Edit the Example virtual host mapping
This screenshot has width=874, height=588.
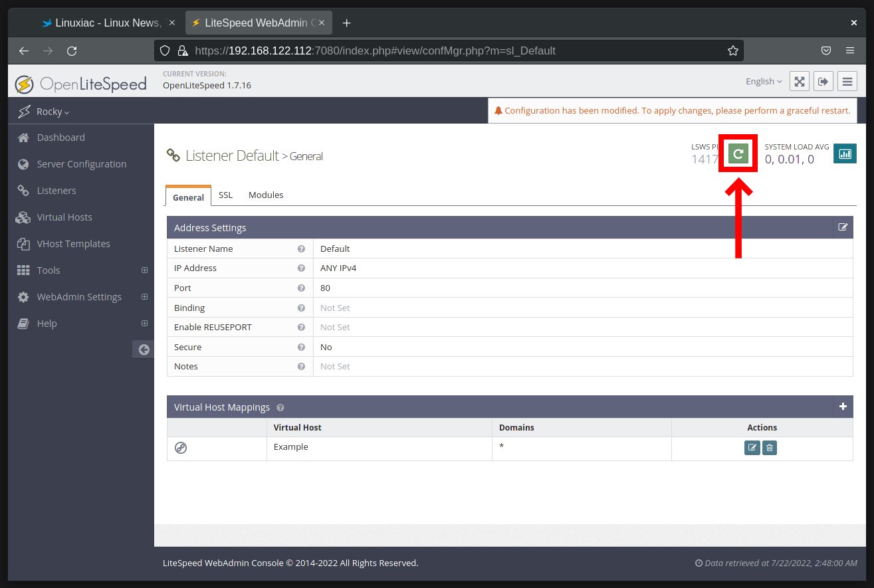752,448
